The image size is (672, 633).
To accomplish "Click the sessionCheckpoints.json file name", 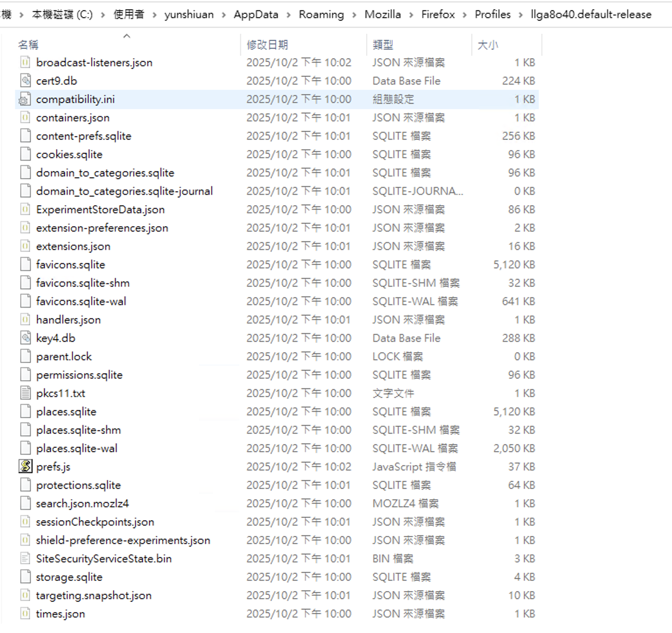I will [x=95, y=522].
